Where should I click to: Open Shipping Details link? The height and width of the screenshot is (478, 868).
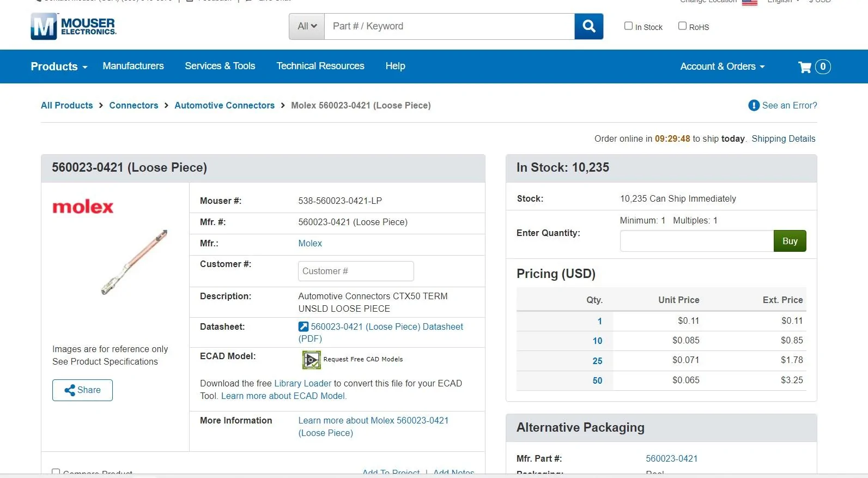784,139
